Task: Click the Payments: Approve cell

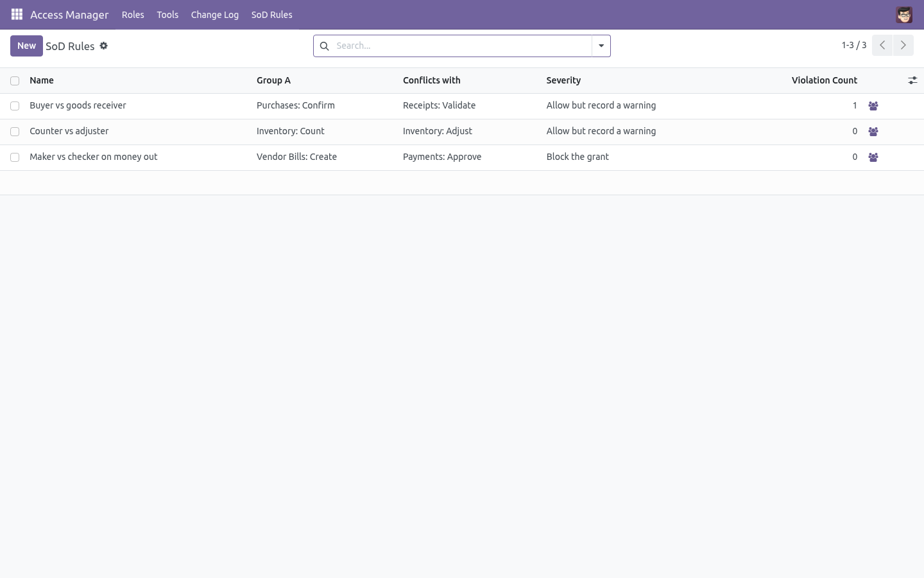Action: (442, 157)
